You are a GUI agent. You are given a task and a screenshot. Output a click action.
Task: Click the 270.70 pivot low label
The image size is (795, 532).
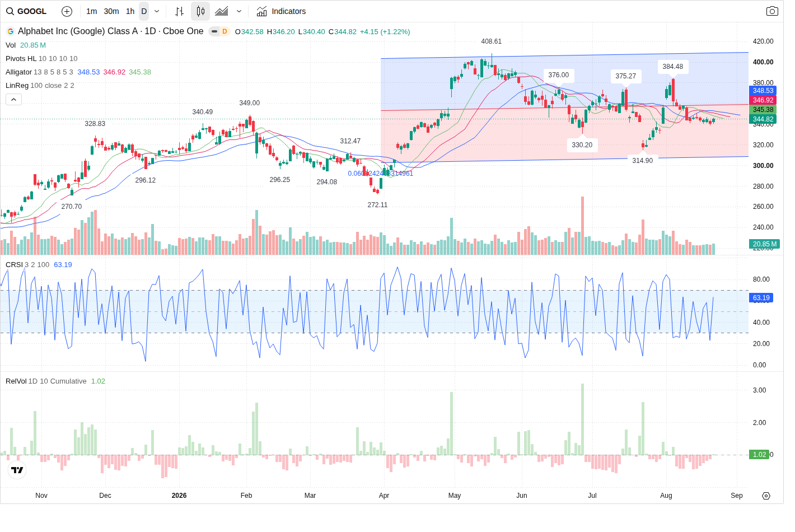pyautogui.click(x=72, y=207)
